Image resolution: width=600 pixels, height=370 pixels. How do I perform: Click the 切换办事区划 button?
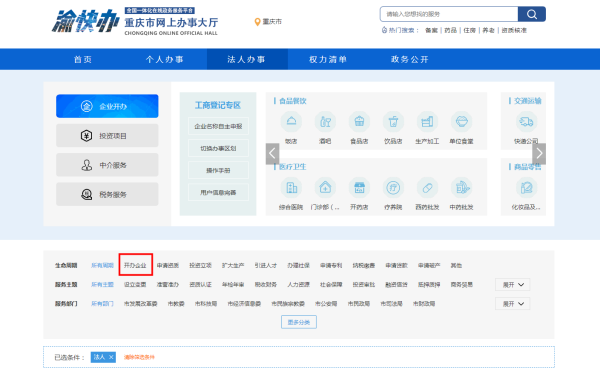[x=218, y=148]
